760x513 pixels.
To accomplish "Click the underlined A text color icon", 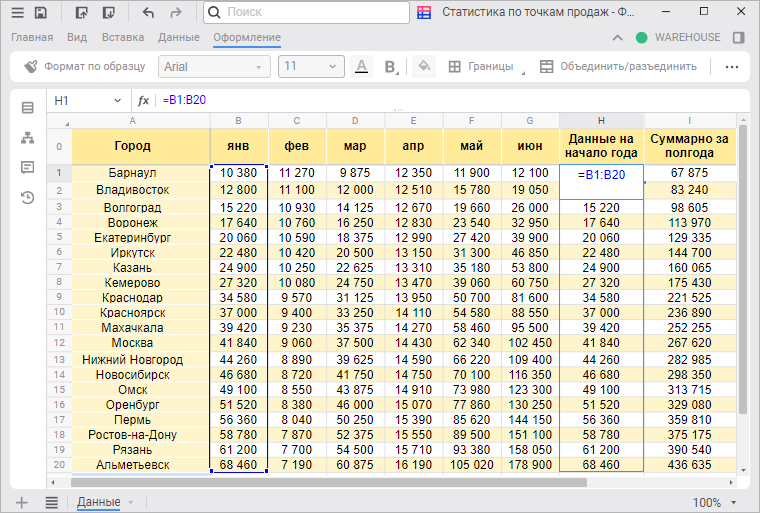I will point(362,66).
